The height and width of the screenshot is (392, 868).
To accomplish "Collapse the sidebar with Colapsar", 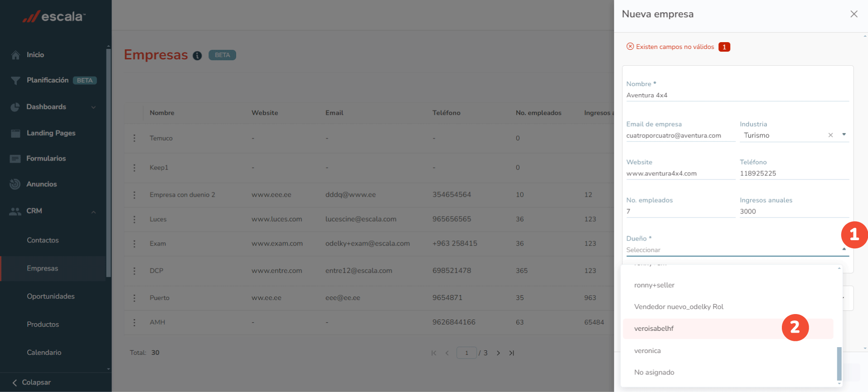I will point(32,382).
